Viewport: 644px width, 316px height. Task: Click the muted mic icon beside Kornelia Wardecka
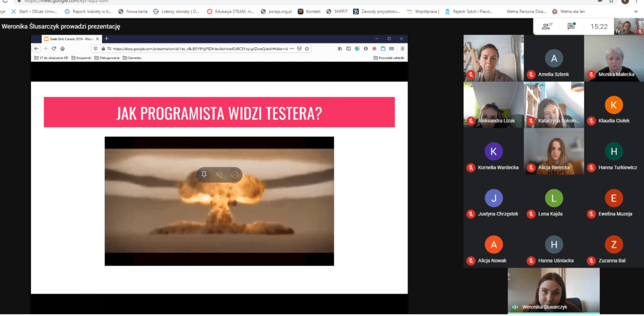(470, 167)
